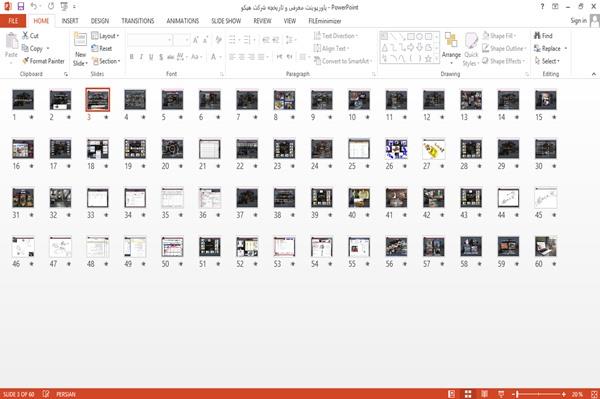Image resolution: width=600 pixels, height=399 pixels.
Task: Click the zoom slider handle in status bar
Action: [x=517, y=394]
